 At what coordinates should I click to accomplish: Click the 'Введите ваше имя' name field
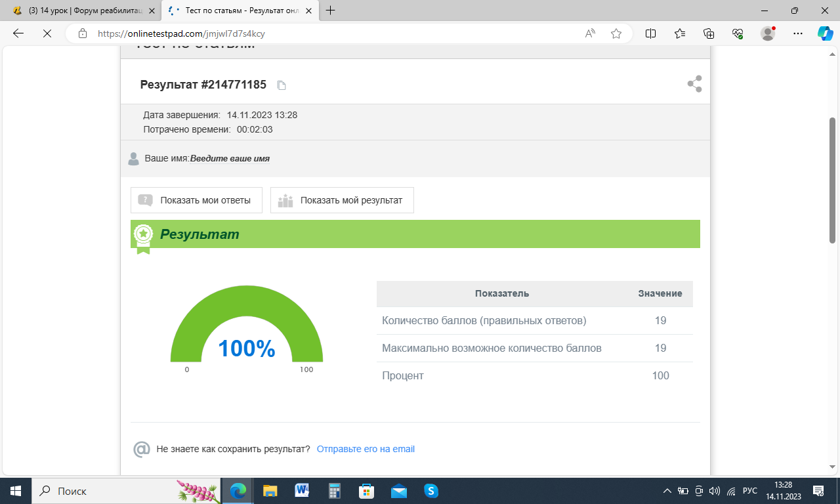click(x=230, y=159)
